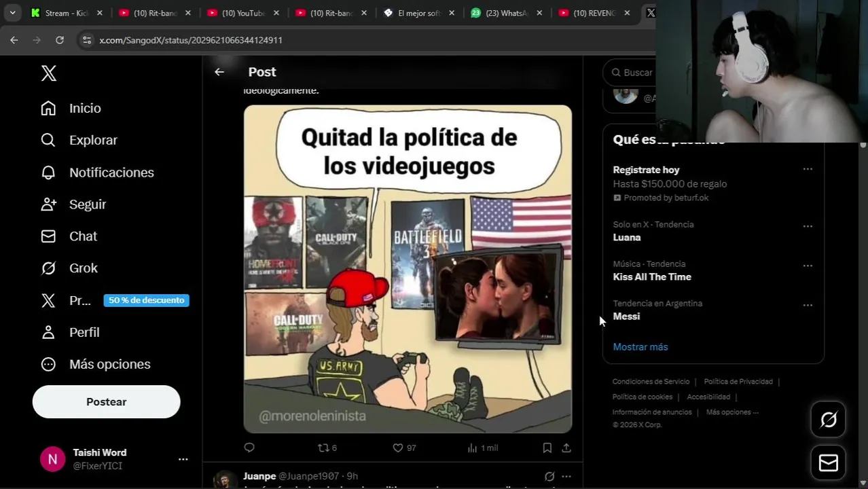Viewport: 868px width, 489px height.
Task: Open Accesibilidad footer link
Action: tap(708, 397)
